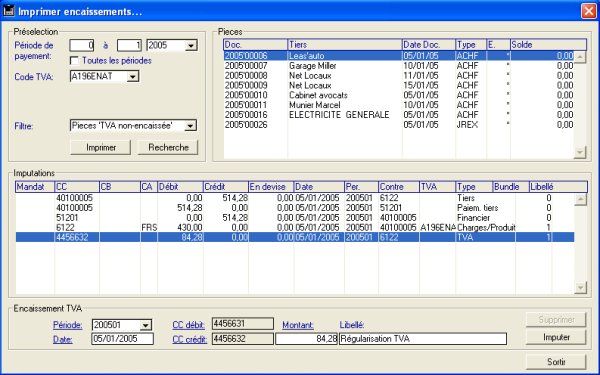Select piece 2005'00011 Munier Marcel
The image size is (600, 375).
point(399,105)
